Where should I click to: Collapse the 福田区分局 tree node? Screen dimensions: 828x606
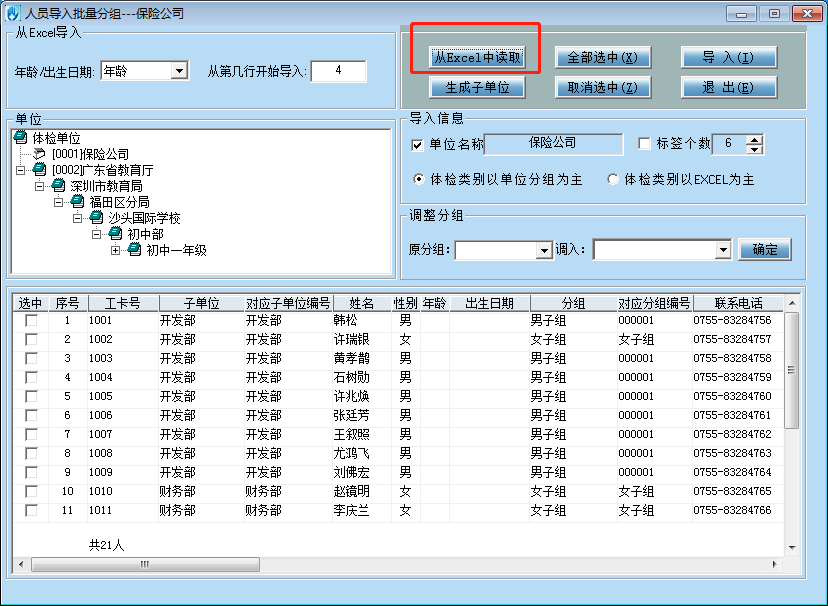click(59, 202)
